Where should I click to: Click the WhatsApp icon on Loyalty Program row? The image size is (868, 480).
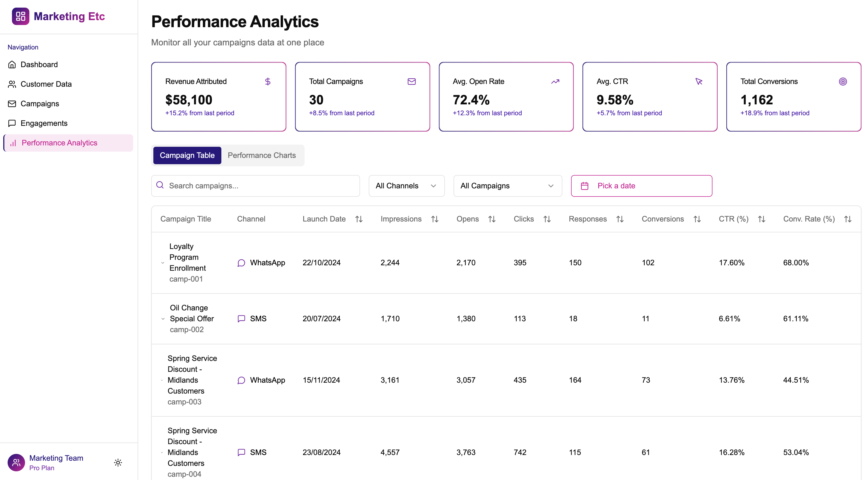(241, 263)
